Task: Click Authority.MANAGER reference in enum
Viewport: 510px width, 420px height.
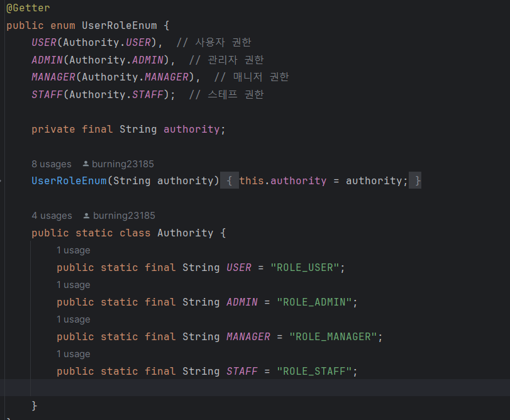Action: (135, 77)
